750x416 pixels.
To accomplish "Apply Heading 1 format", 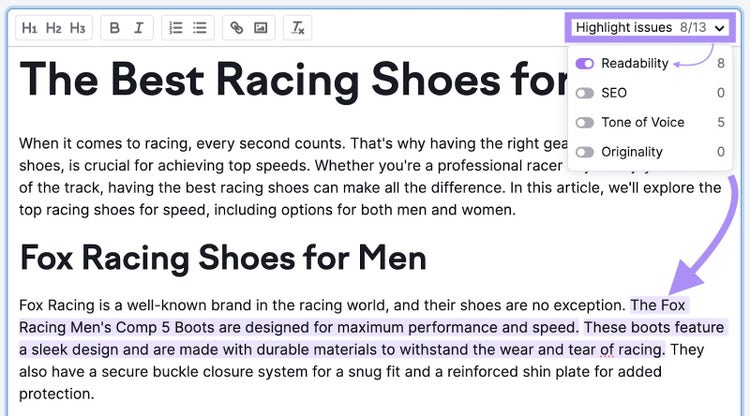I will 30,28.
